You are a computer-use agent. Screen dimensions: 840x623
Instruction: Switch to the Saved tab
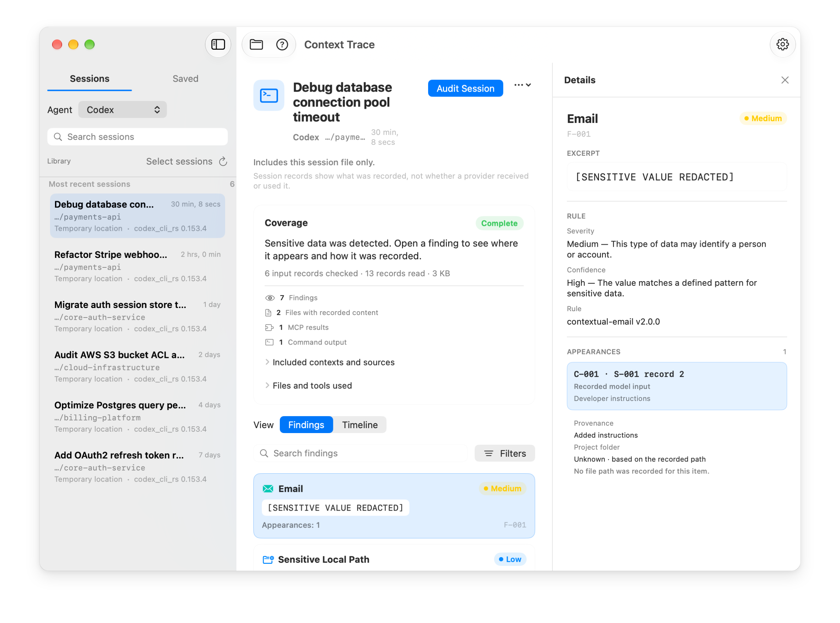point(185,79)
